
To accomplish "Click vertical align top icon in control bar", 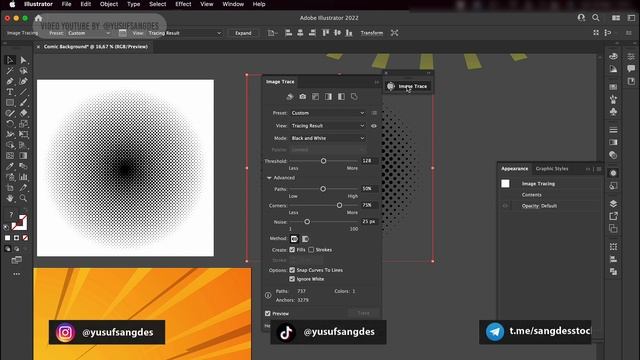I will tap(325, 33).
